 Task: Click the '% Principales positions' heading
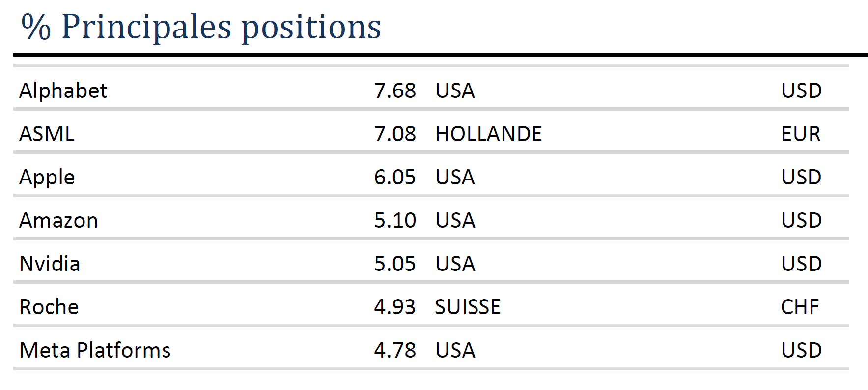(201, 27)
